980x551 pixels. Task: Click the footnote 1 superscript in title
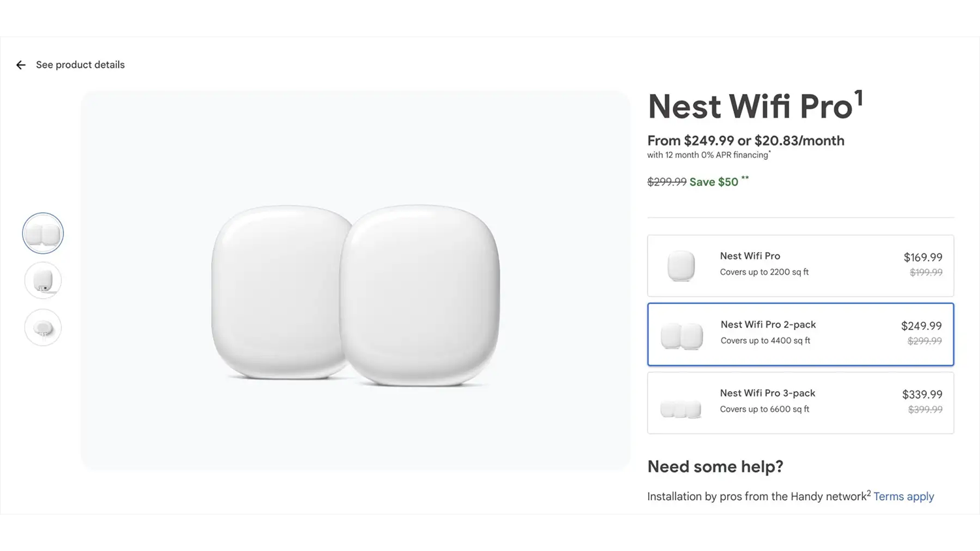[x=858, y=99]
